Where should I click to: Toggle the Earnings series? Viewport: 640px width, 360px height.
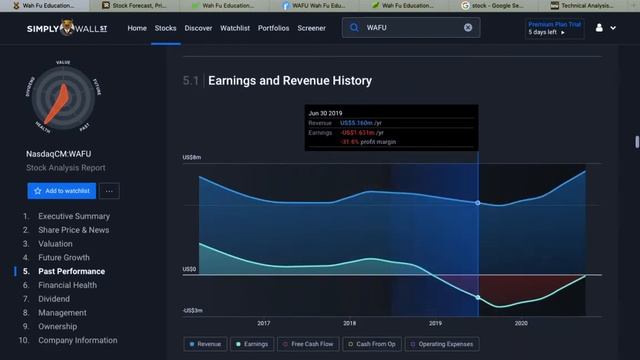pyautogui.click(x=252, y=344)
